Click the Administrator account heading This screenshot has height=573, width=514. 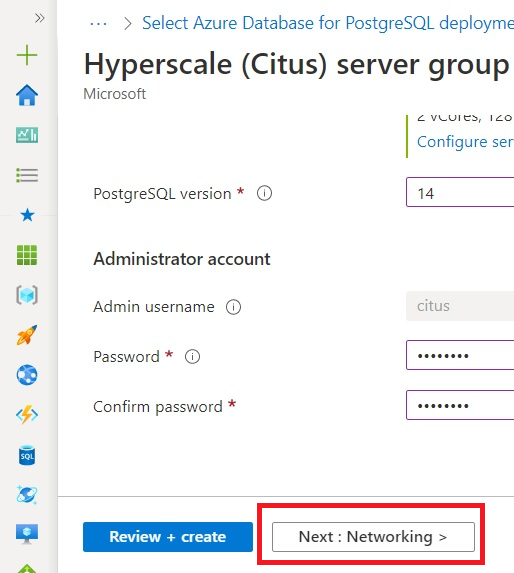182,259
